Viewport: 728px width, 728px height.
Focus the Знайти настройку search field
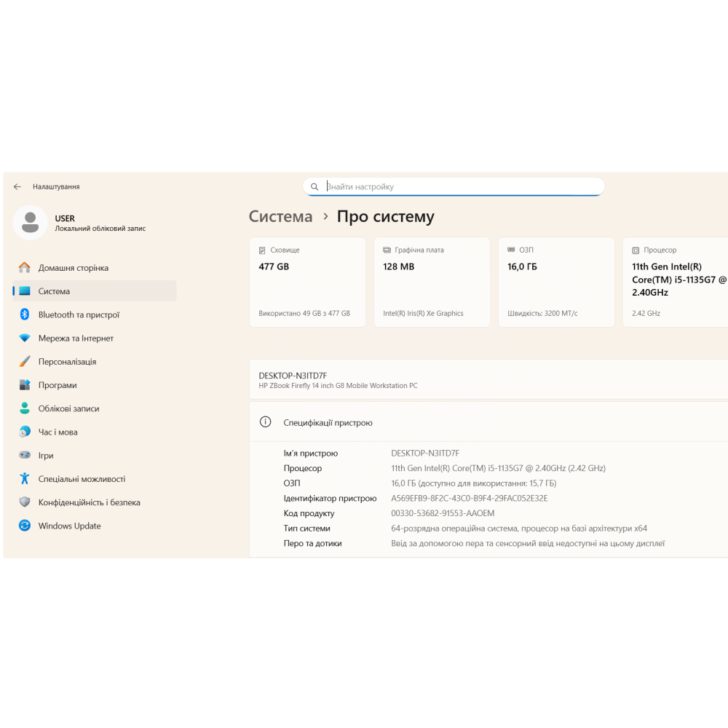(459, 187)
